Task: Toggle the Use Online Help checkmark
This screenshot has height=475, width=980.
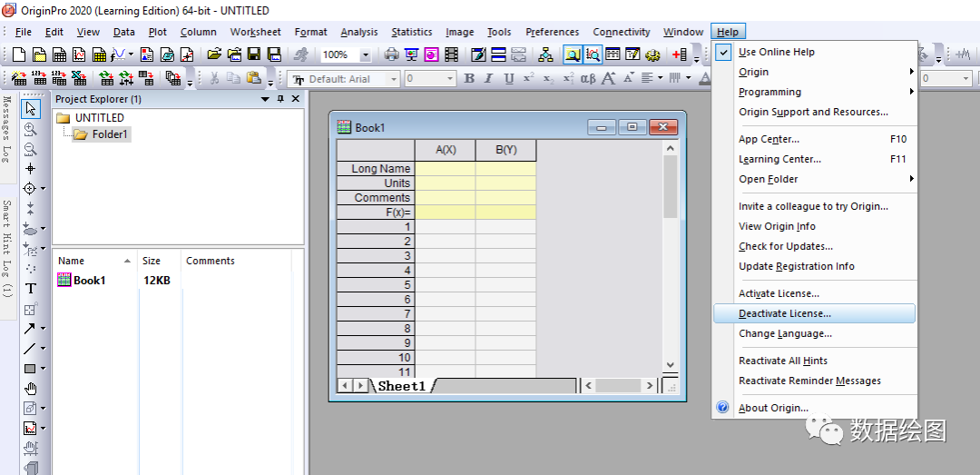Action: (x=724, y=52)
